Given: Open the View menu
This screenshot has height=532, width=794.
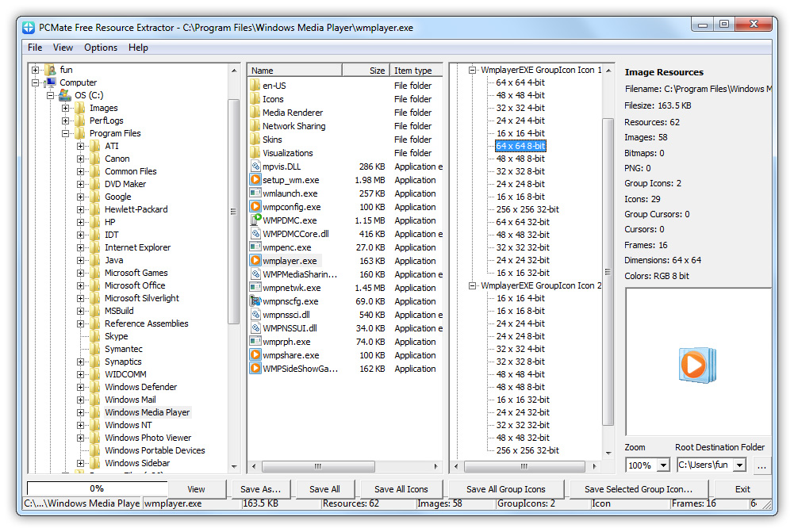Looking at the screenshot, I should click(x=63, y=48).
